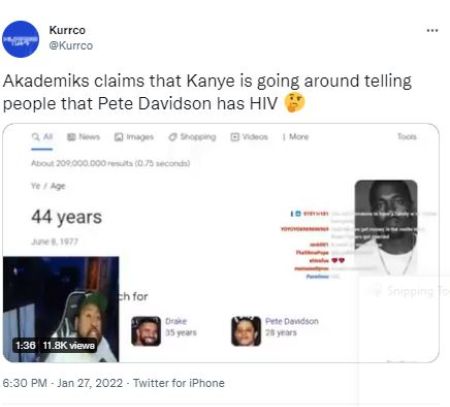Switch to the News results tab
The width and height of the screenshot is (450, 407).
[84, 137]
